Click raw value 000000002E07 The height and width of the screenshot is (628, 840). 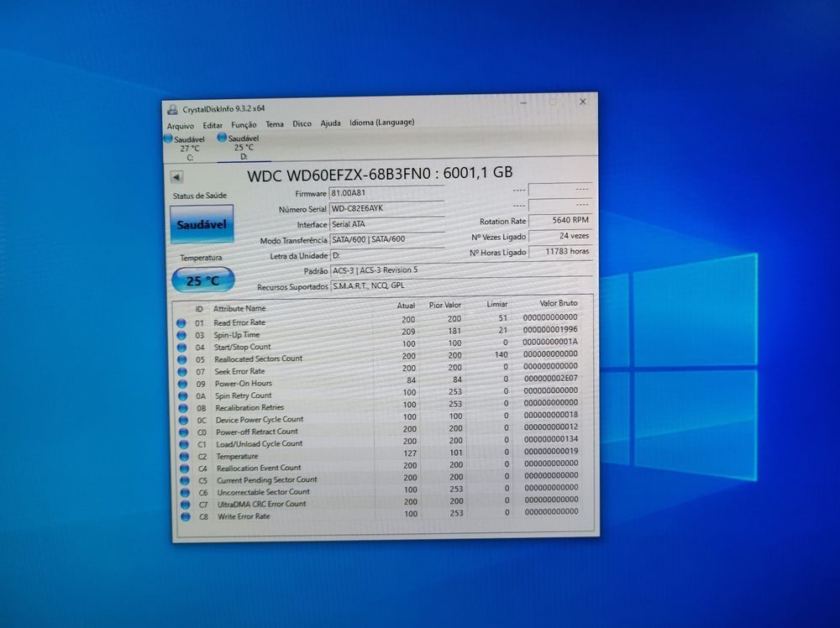point(551,378)
